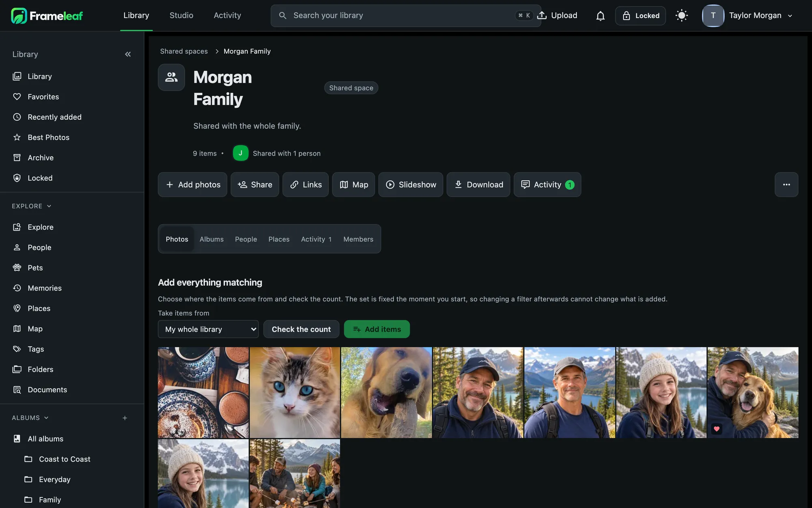The image size is (812, 508).
Task: Collapse the ALBUMS section
Action: pos(30,418)
